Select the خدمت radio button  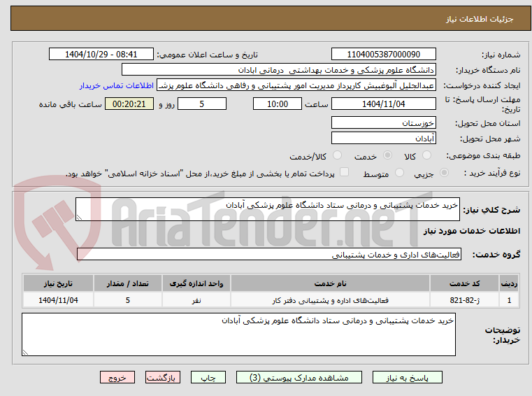click(387, 155)
